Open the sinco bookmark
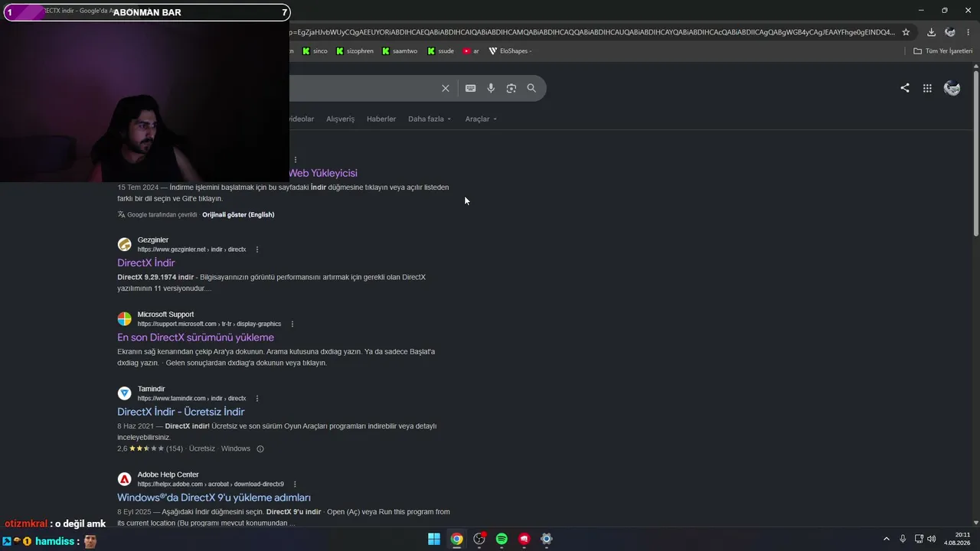The width and height of the screenshot is (980, 551). click(x=315, y=51)
